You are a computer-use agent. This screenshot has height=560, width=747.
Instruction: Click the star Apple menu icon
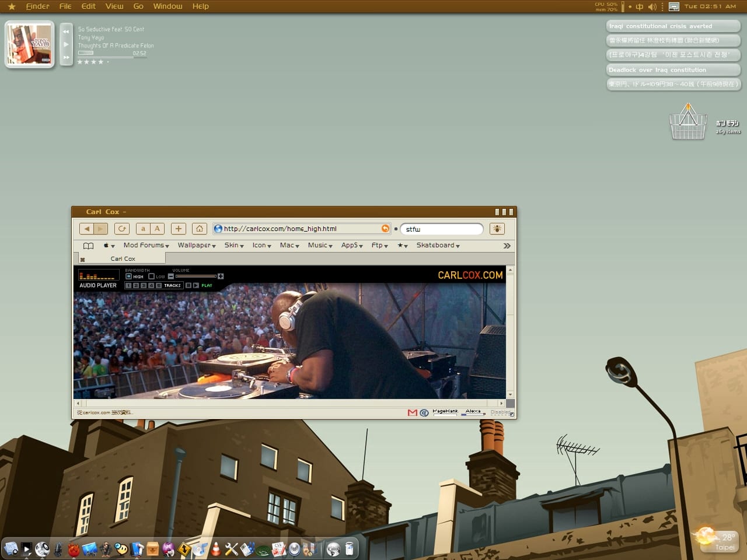coord(11,6)
